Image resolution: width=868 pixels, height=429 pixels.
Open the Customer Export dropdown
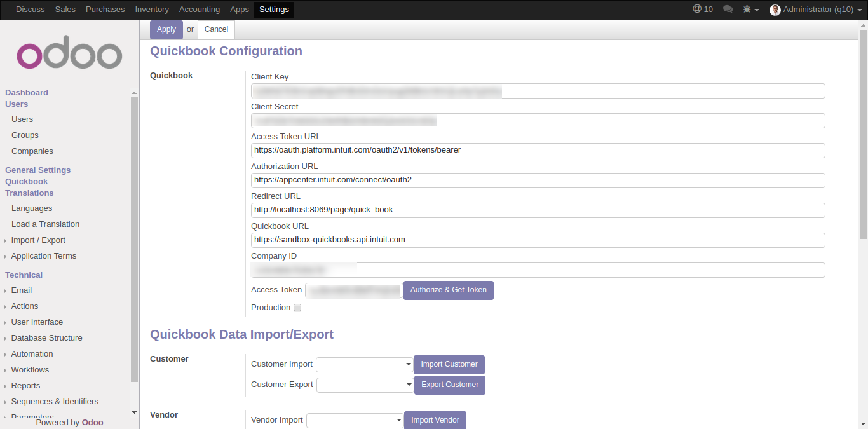[x=365, y=385]
